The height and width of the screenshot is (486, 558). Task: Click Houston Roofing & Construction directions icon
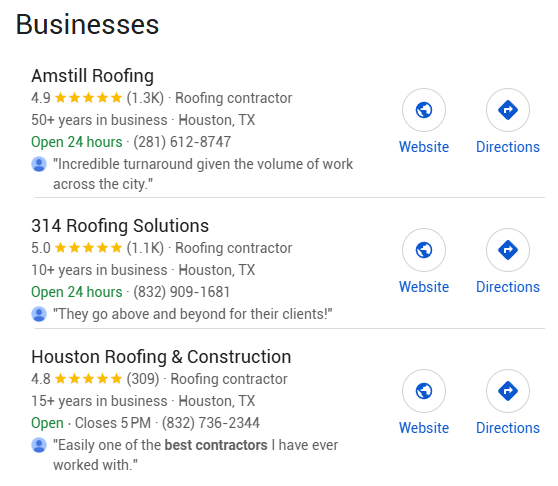[x=508, y=391]
